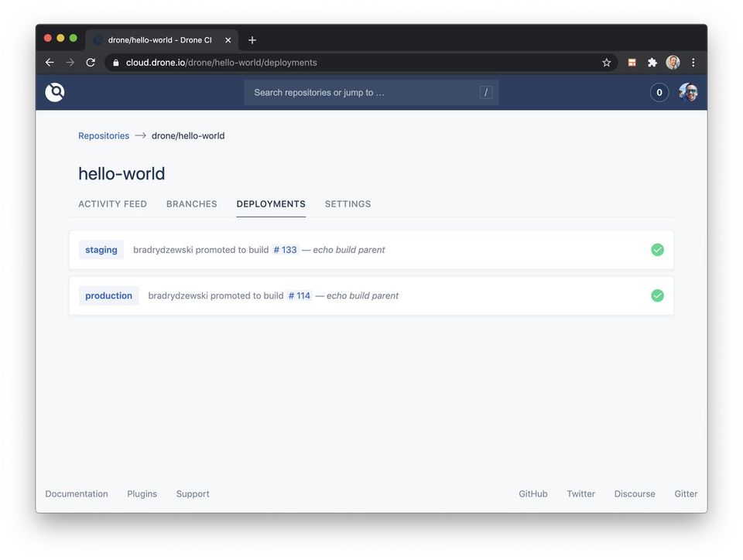Open the Twitter footer link
The image size is (743, 560).
(581, 493)
